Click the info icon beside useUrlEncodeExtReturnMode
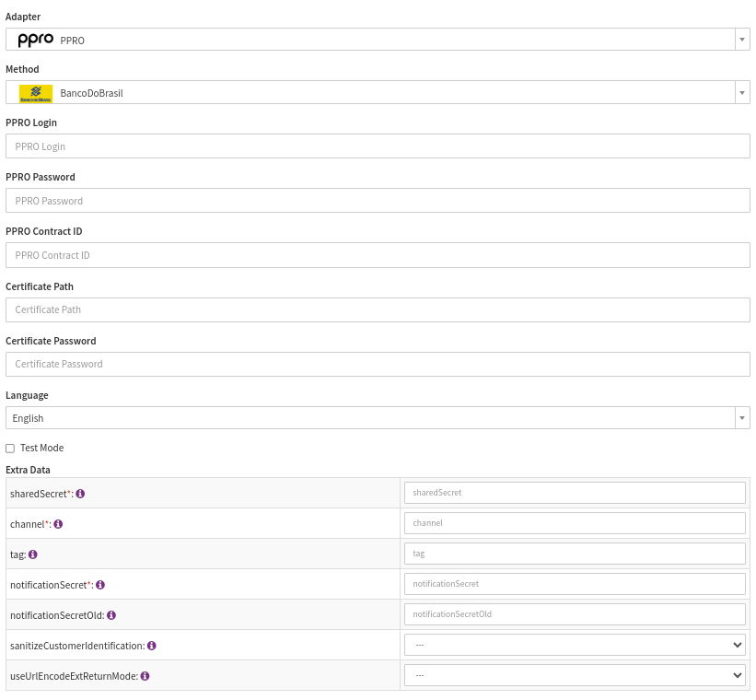The image size is (756, 700). tap(145, 676)
